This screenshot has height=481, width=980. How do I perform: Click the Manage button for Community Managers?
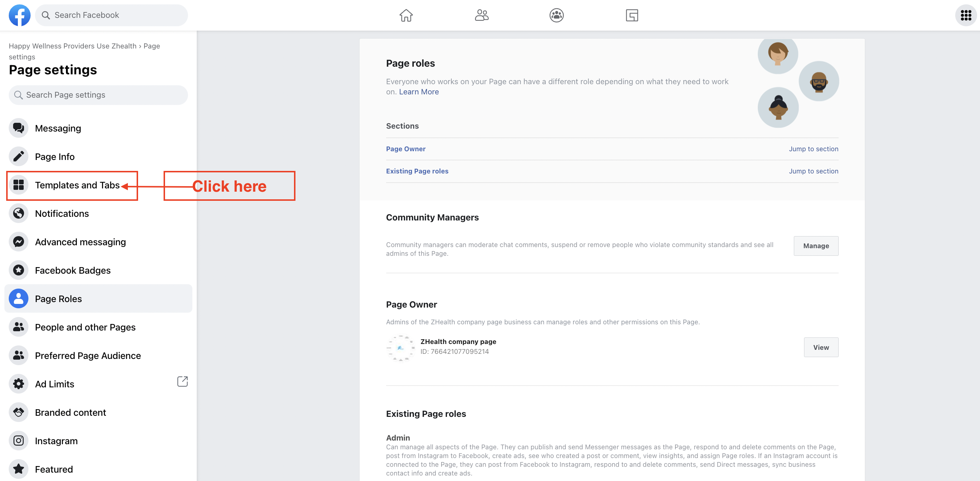point(816,246)
